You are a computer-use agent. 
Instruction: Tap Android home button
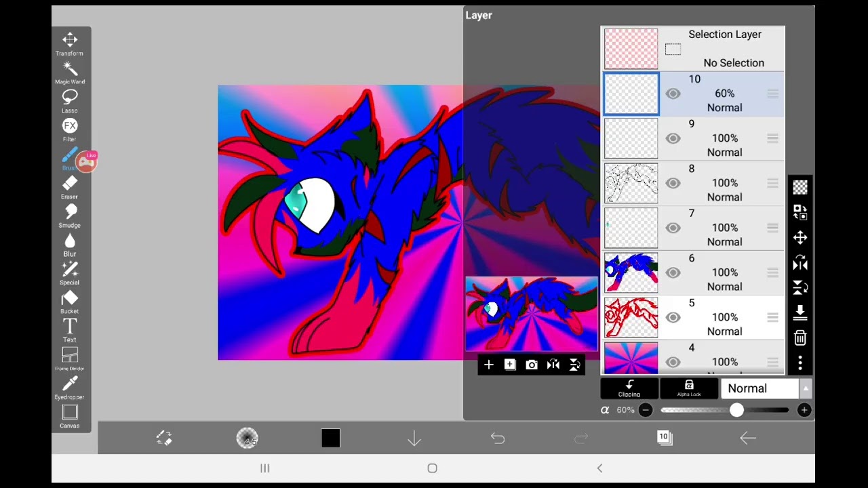(433, 468)
